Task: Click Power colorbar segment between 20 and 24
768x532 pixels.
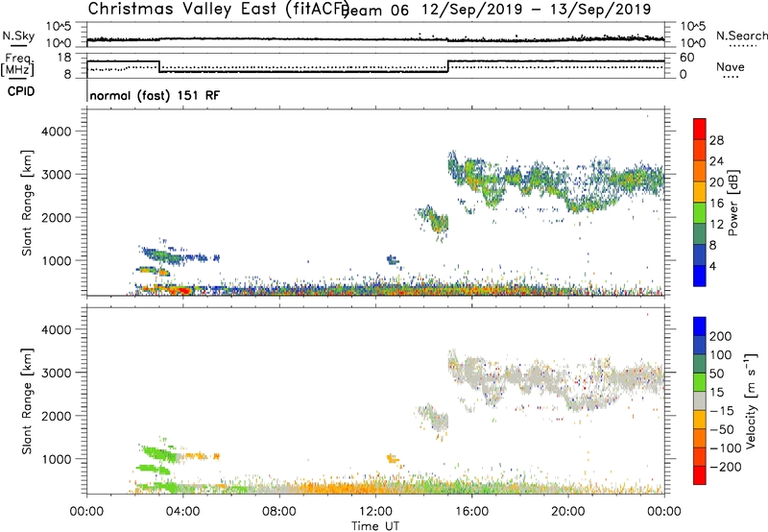Action: 700,171
